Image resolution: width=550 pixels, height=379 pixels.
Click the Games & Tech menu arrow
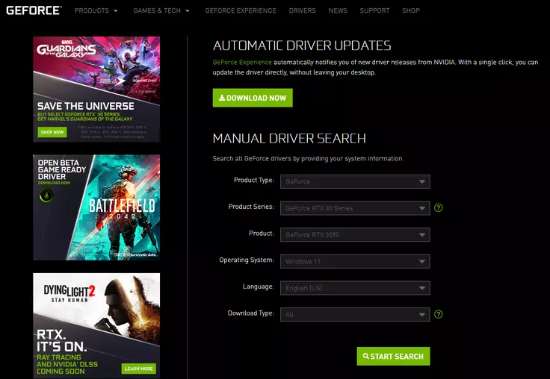point(187,11)
